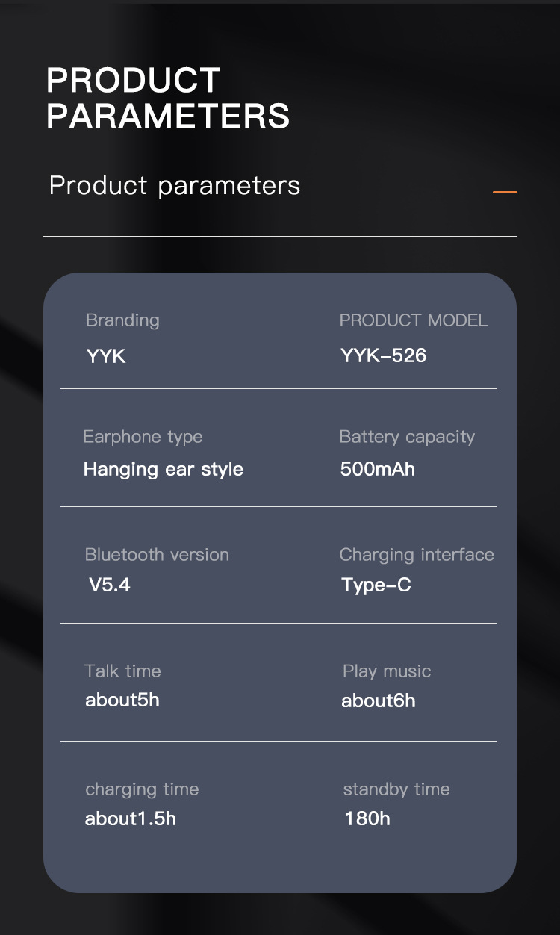Click the 180h standby time value
Viewport: 560px width, 935px height.
coord(367,818)
